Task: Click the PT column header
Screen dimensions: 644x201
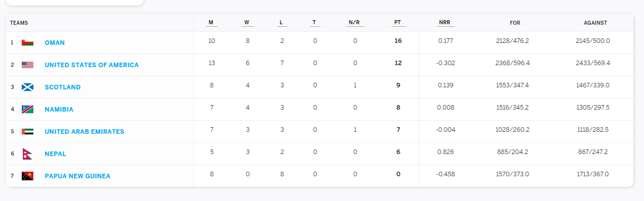Action: click(x=397, y=23)
